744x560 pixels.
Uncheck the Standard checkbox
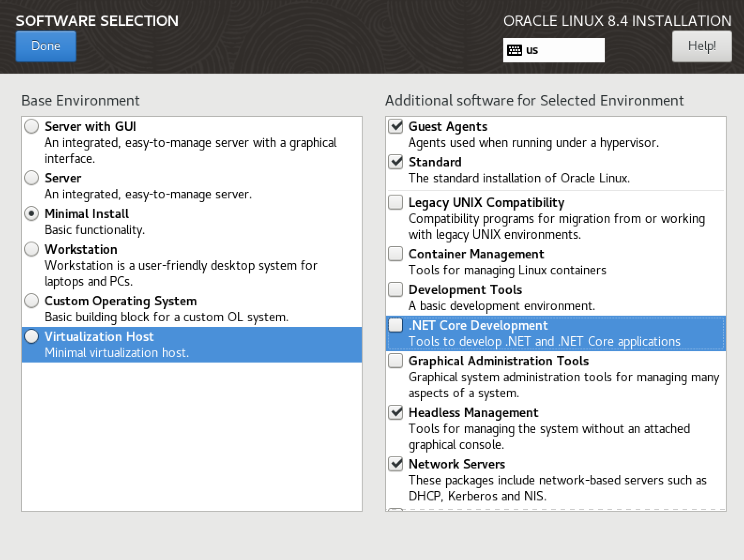396,161
